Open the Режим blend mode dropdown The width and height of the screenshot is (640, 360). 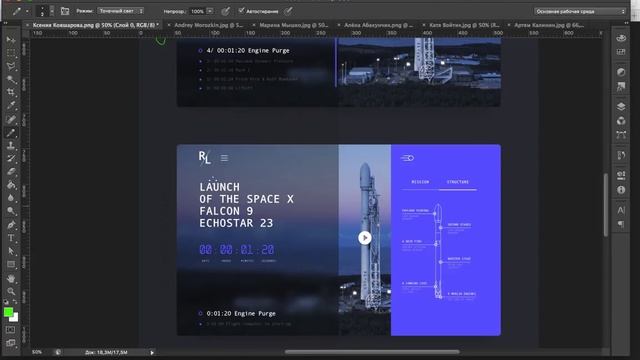click(x=120, y=11)
